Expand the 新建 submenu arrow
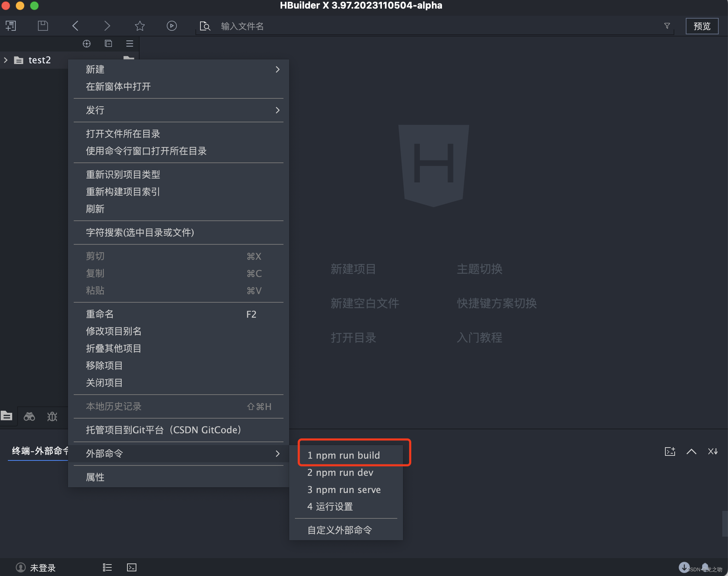This screenshot has height=576, width=728. [278, 69]
